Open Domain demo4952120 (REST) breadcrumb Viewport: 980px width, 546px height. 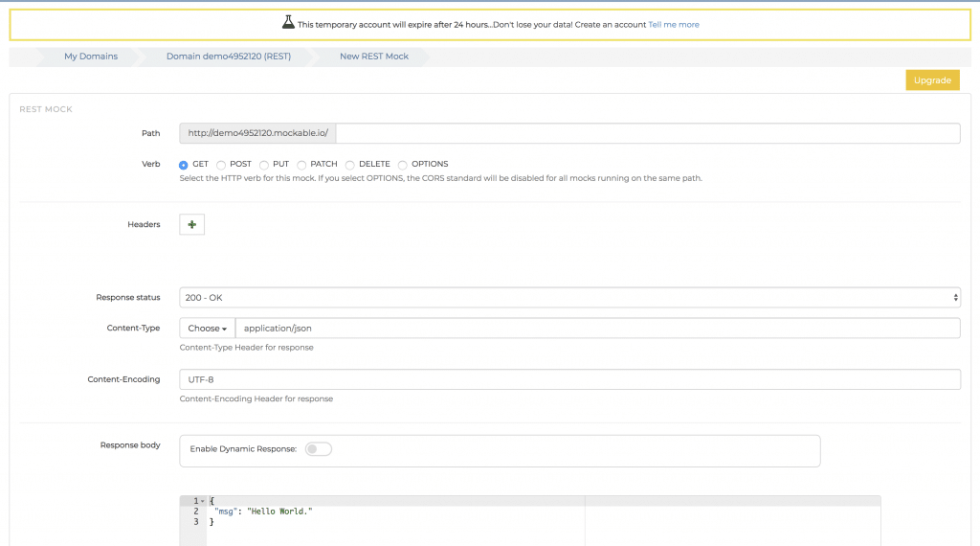[229, 57]
